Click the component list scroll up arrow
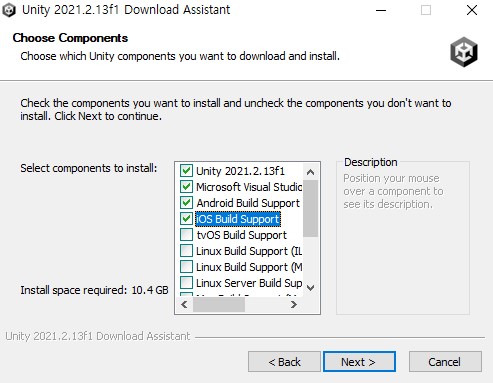 [310, 172]
